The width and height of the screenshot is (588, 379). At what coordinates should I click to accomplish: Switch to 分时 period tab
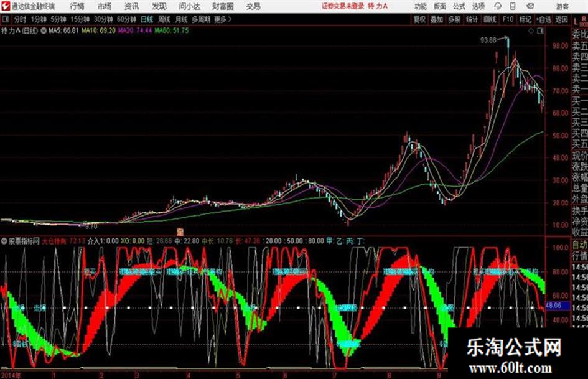[21, 19]
